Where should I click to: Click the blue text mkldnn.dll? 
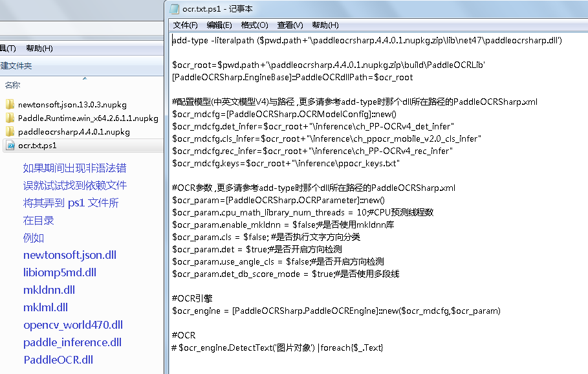point(49,290)
